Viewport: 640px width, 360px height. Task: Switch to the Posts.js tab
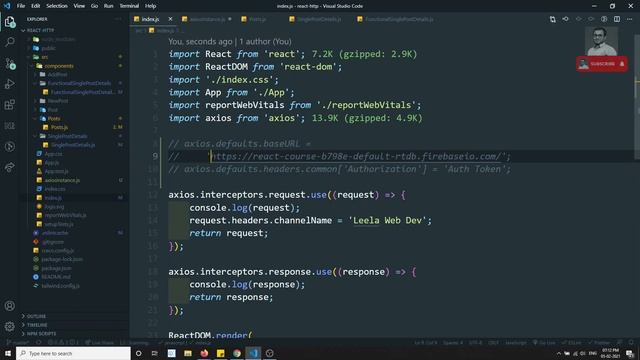coord(257,19)
